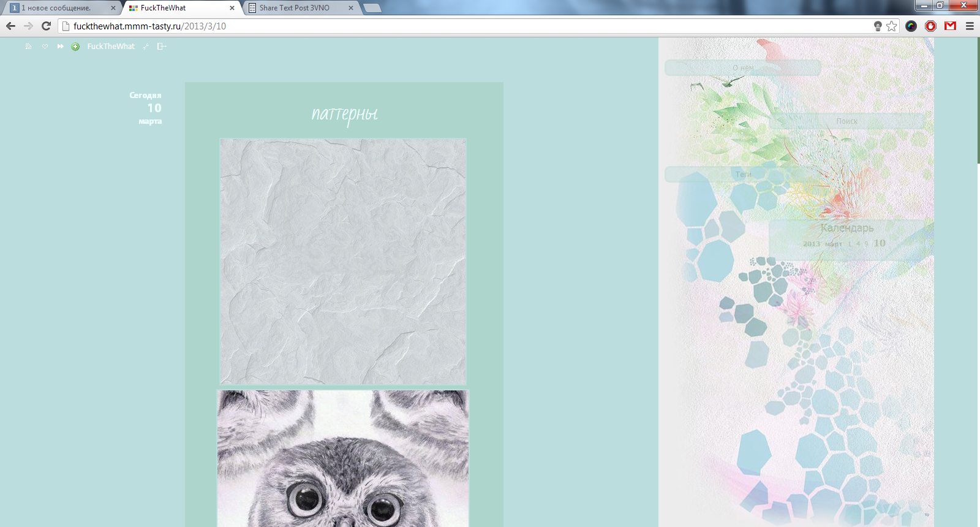Open the 'Теги' sidebar button

click(743, 174)
